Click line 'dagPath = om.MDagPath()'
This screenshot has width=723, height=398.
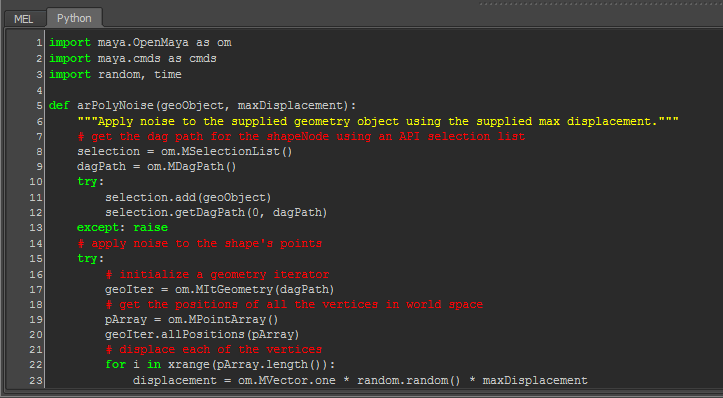click(157, 166)
